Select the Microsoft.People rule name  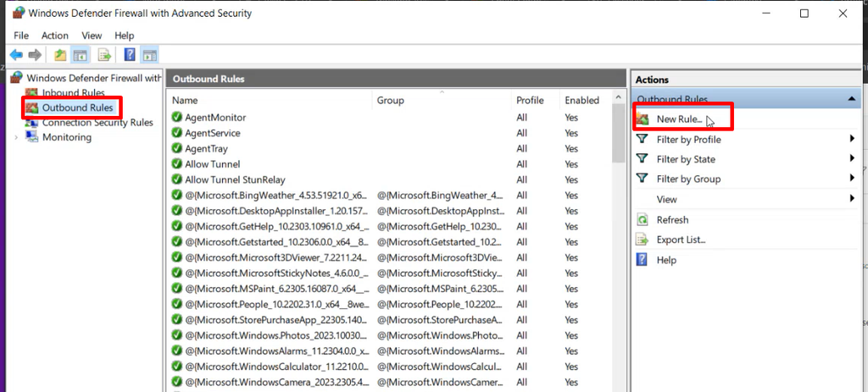click(x=277, y=304)
